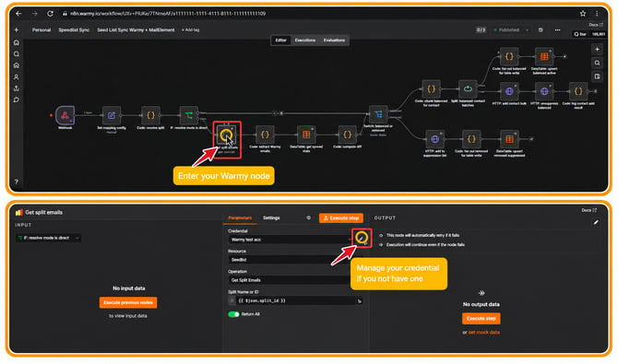Go back with the browser back arrow

pos(18,14)
